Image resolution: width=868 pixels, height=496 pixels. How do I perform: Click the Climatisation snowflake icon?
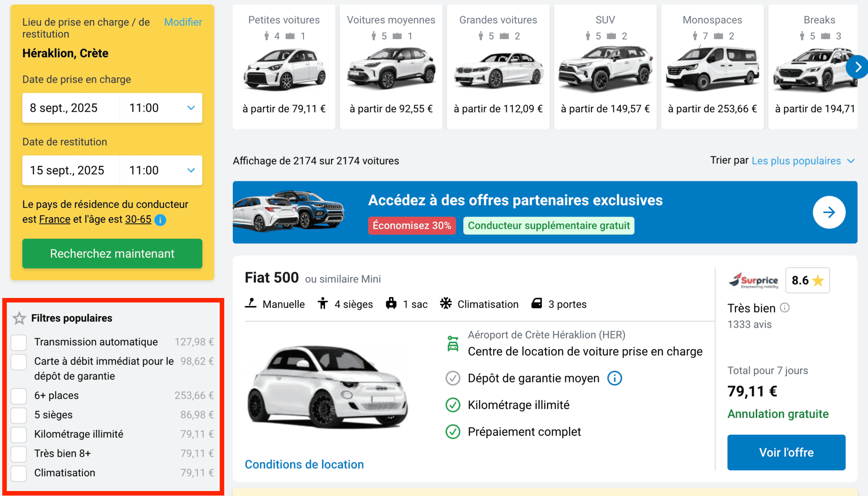pyautogui.click(x=446, y=303)
